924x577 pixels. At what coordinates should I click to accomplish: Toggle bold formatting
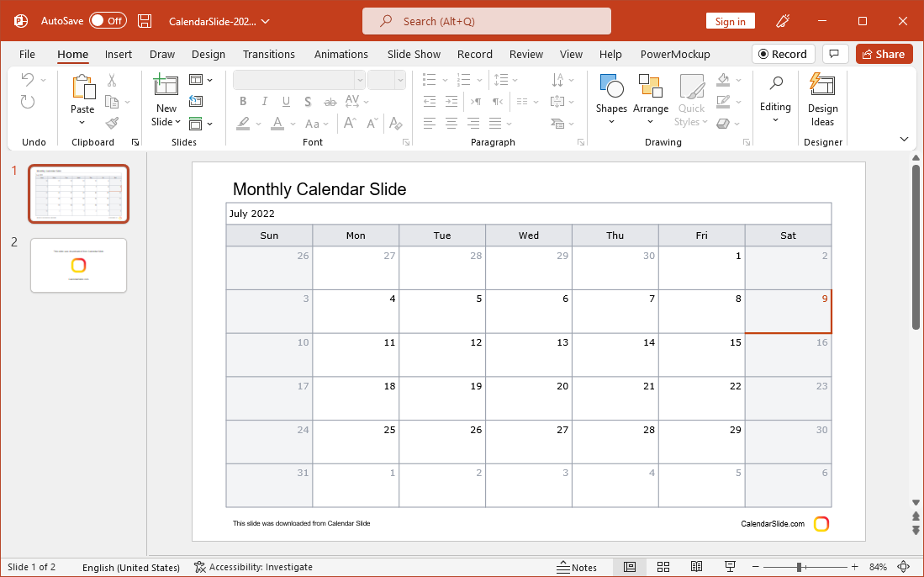243,101
